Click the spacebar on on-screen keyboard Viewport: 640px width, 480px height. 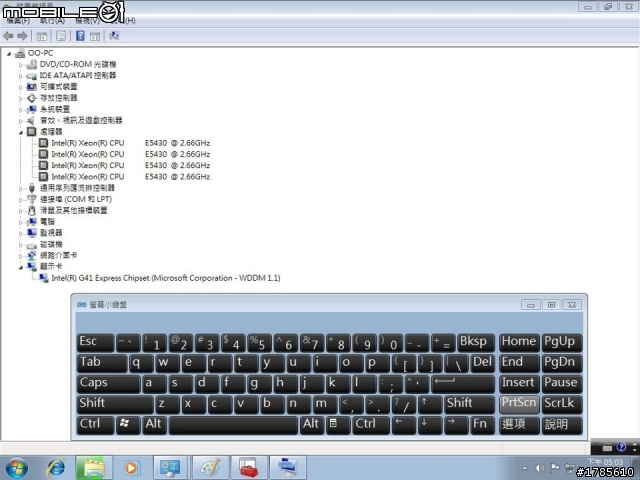[x=233, y=424]
